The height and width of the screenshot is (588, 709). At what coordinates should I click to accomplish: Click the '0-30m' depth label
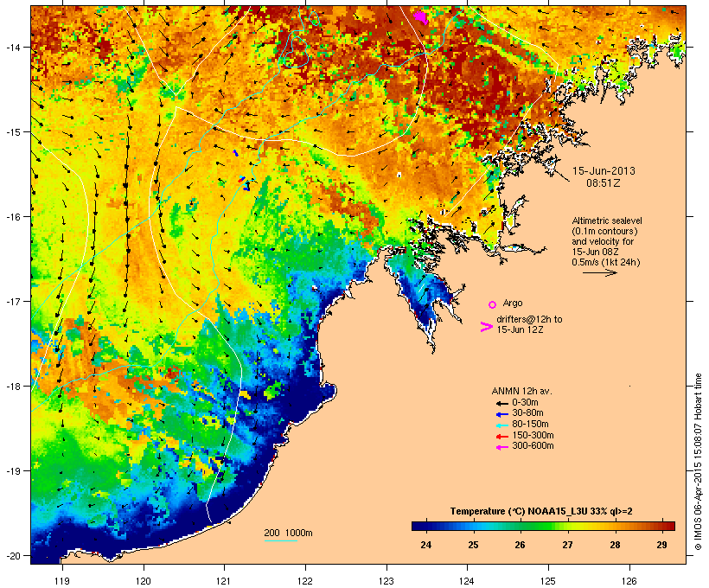(525, 403)
